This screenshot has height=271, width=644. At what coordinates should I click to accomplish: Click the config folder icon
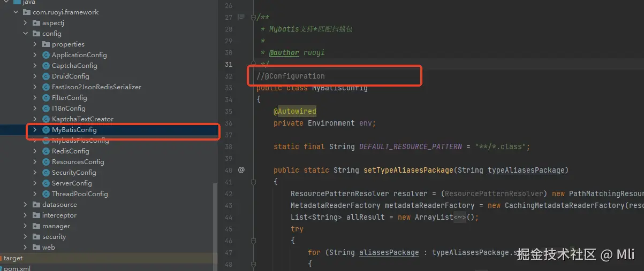click(x=36, y=33)
